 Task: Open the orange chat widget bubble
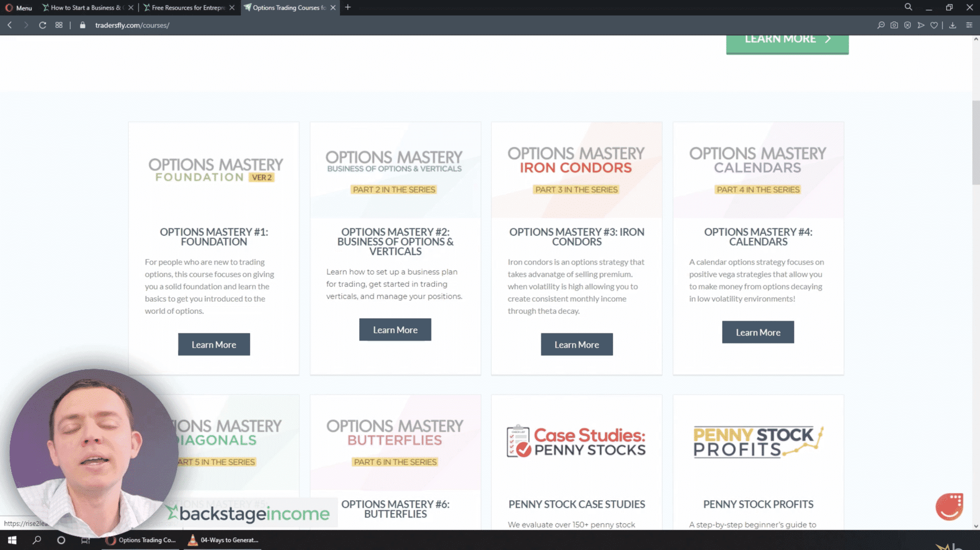(x=949, y=507)
